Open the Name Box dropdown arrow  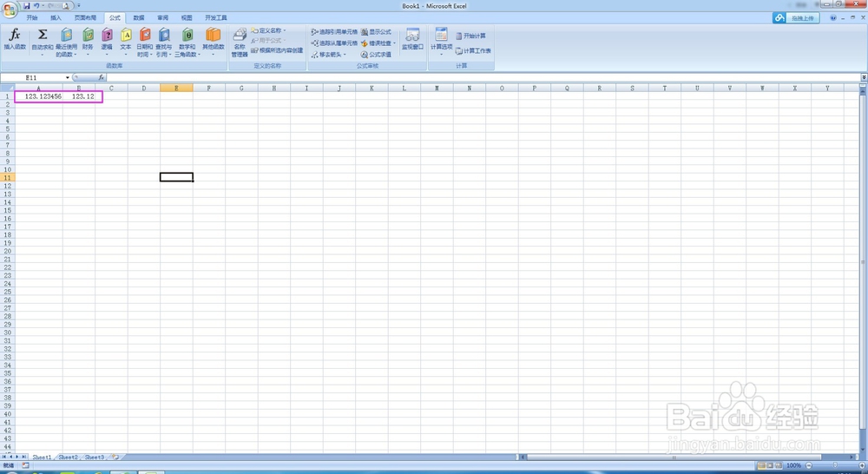point(68,77)
